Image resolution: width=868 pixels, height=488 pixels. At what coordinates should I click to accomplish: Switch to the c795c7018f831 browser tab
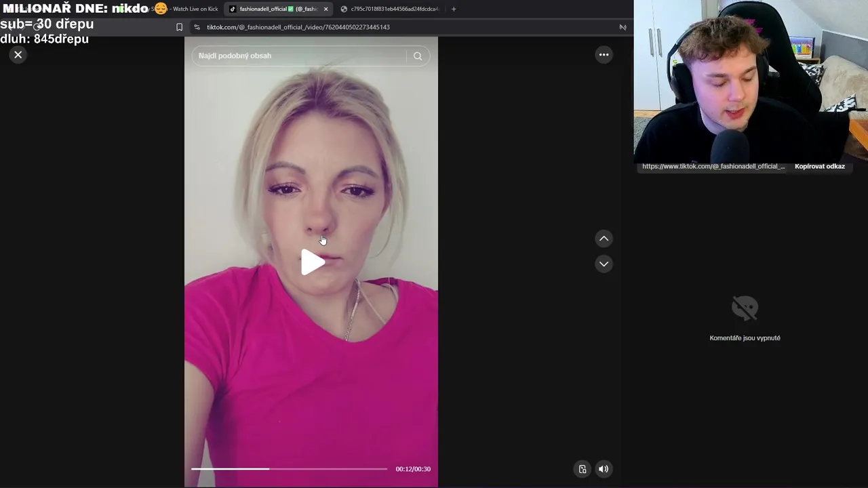390,9
